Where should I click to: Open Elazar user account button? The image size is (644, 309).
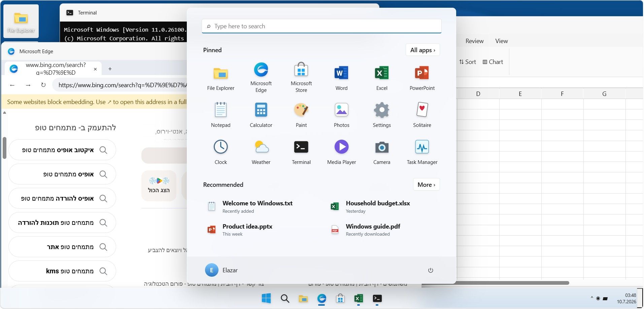point(221,270)
